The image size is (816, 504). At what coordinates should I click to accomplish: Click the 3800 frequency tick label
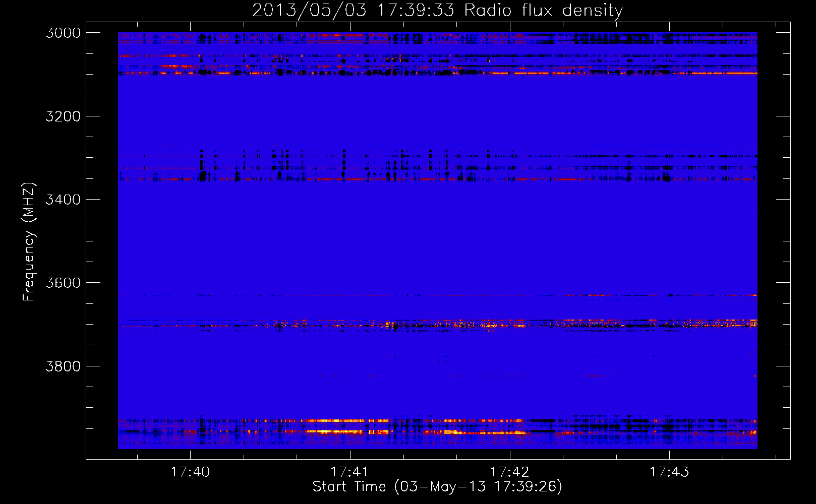63,366
